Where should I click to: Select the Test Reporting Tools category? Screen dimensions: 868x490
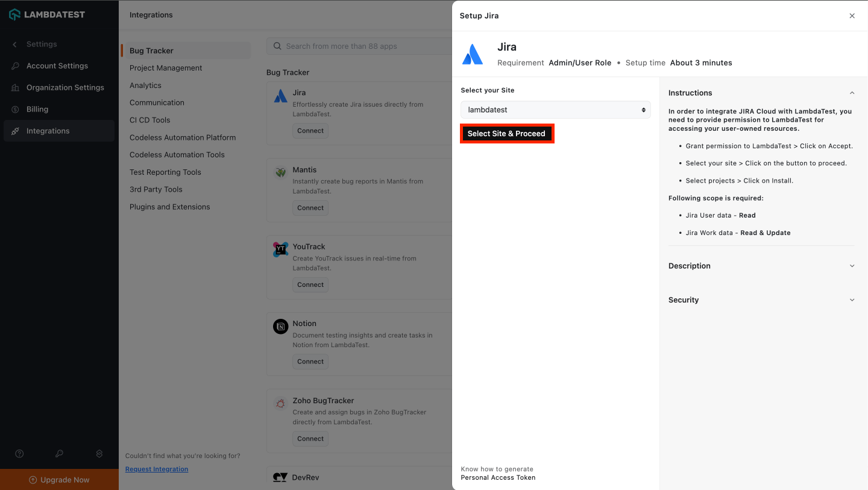165,172
